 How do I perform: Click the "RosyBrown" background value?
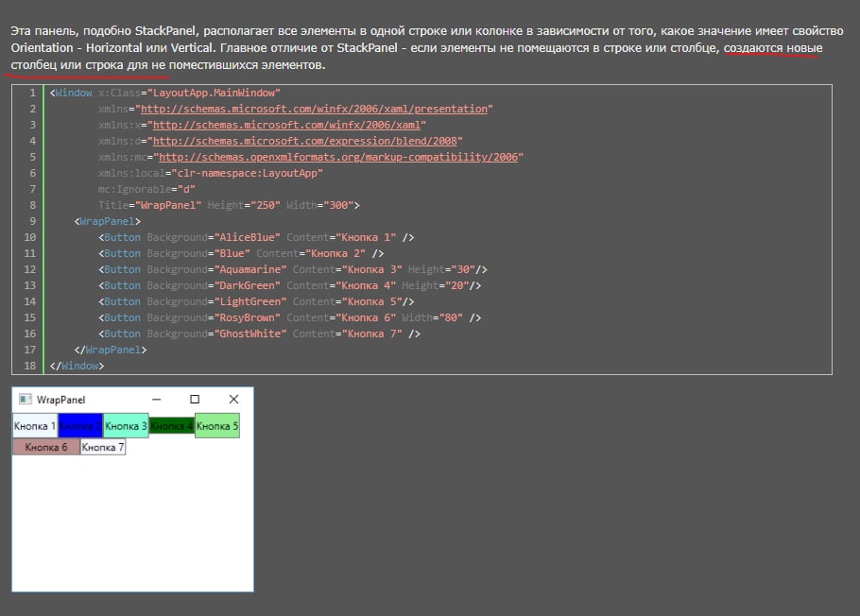tap(248, 317)
